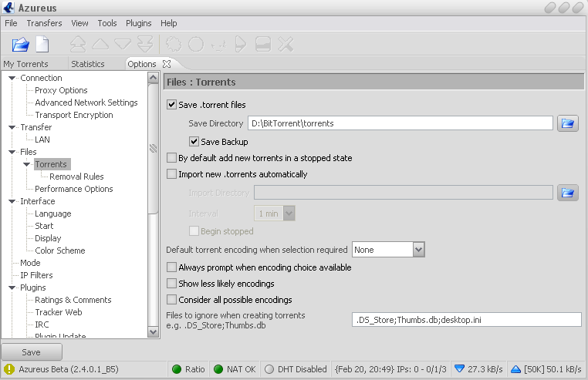Click the new torrent document icon

click(42, 44)
